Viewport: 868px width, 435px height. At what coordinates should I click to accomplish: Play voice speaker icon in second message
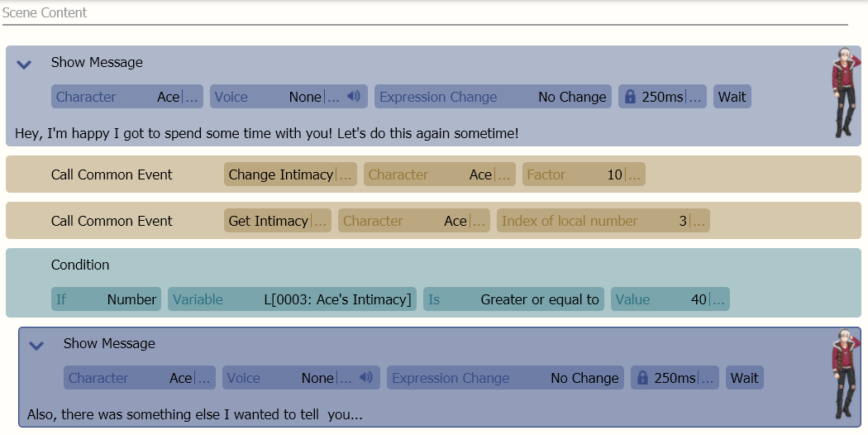tap(366, 377)
